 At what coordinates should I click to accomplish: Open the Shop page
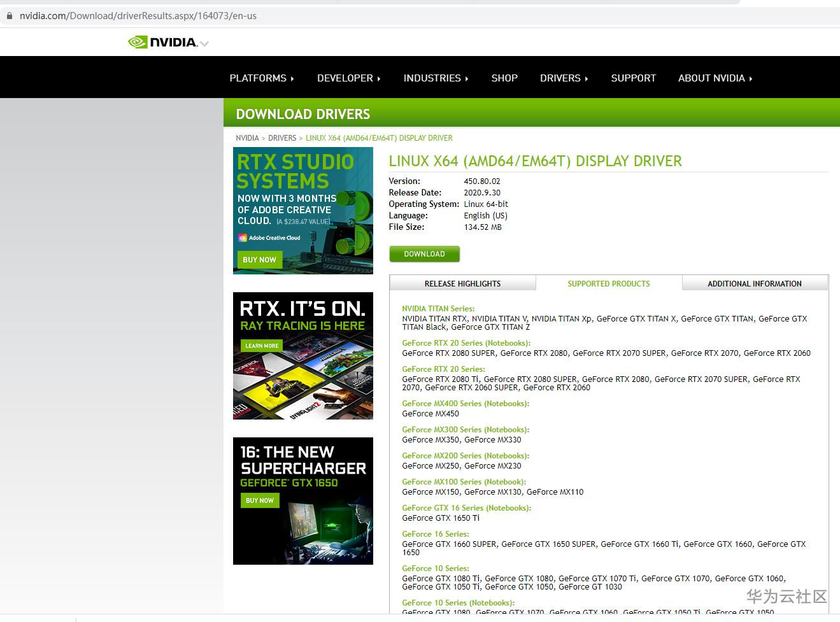504,78
